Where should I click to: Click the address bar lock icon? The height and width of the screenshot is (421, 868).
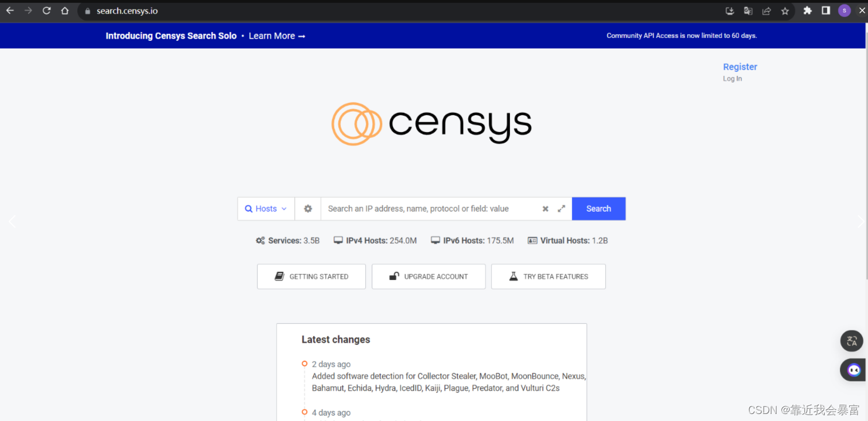tap(88, 11)
